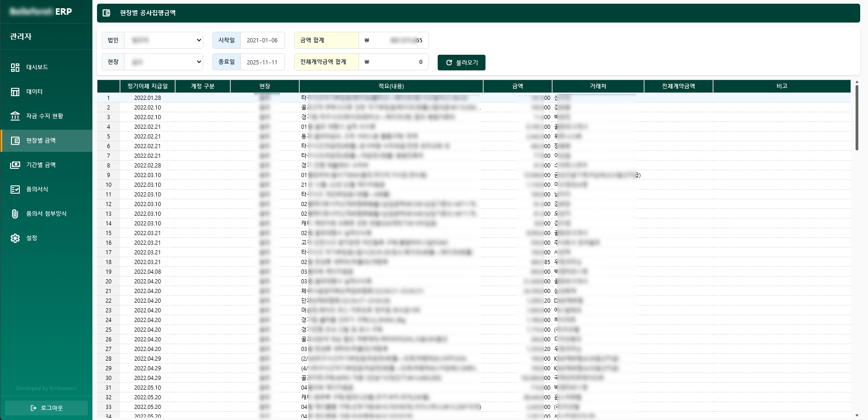Viewport: 868px width, 420px height.
Task: Click the 비고 column header
Action: [782, 86]
